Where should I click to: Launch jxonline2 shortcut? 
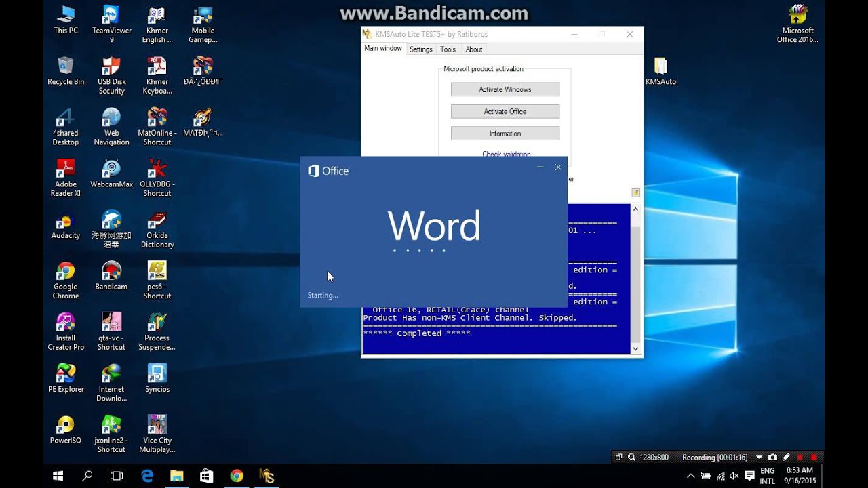pos(112,434)
